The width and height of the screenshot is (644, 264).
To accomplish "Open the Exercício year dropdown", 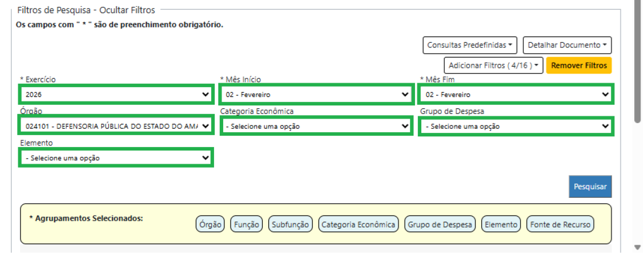I will pyautogui.click(x=116, y=94).
